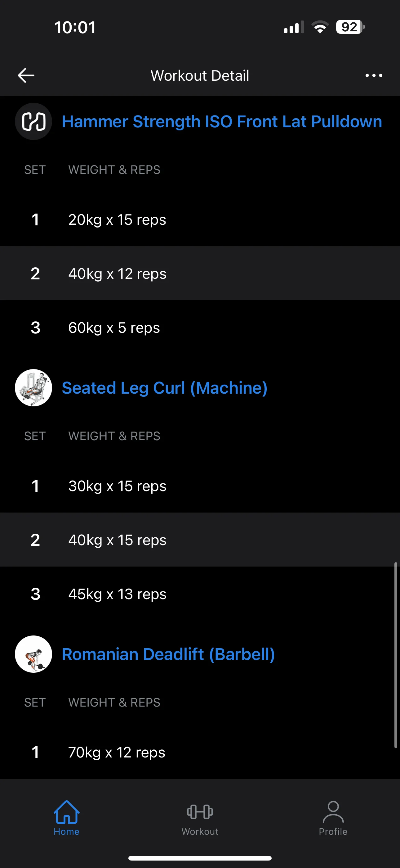
Task: Tap the Wi-Fi status icon
Action: click(320, 27)
